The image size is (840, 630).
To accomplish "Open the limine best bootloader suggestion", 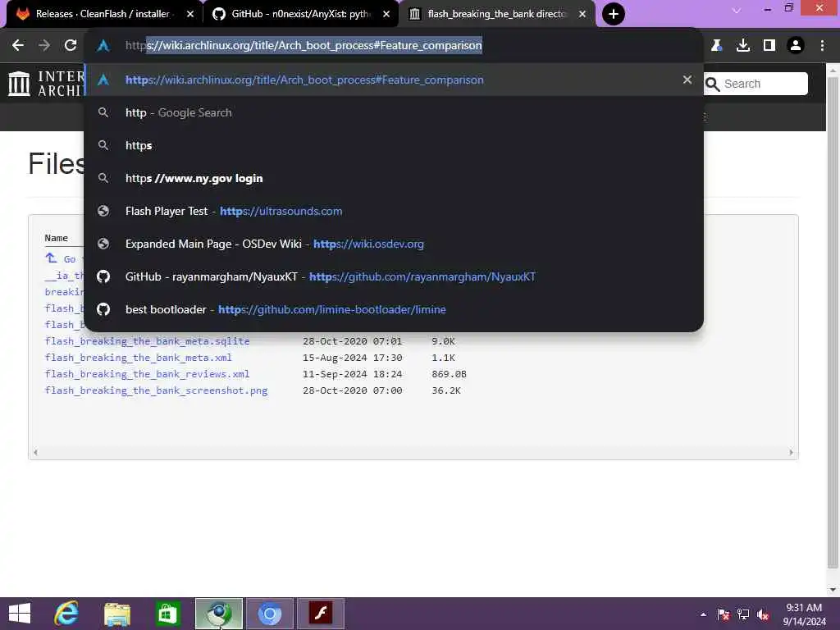I will point(394,309).
